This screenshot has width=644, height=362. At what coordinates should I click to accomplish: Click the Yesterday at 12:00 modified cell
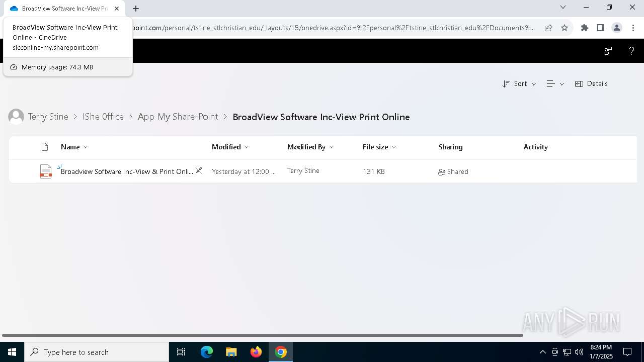tap(244, 171)
